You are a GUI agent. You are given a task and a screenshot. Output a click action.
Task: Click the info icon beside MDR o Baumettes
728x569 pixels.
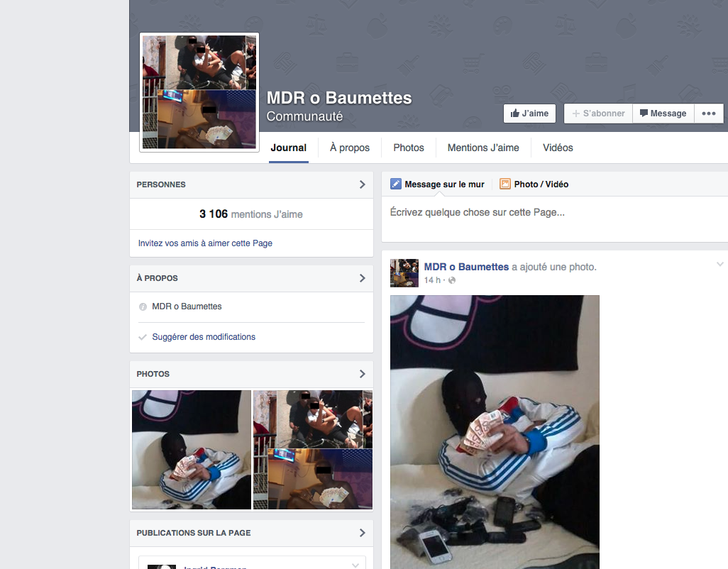click(143, 306)
